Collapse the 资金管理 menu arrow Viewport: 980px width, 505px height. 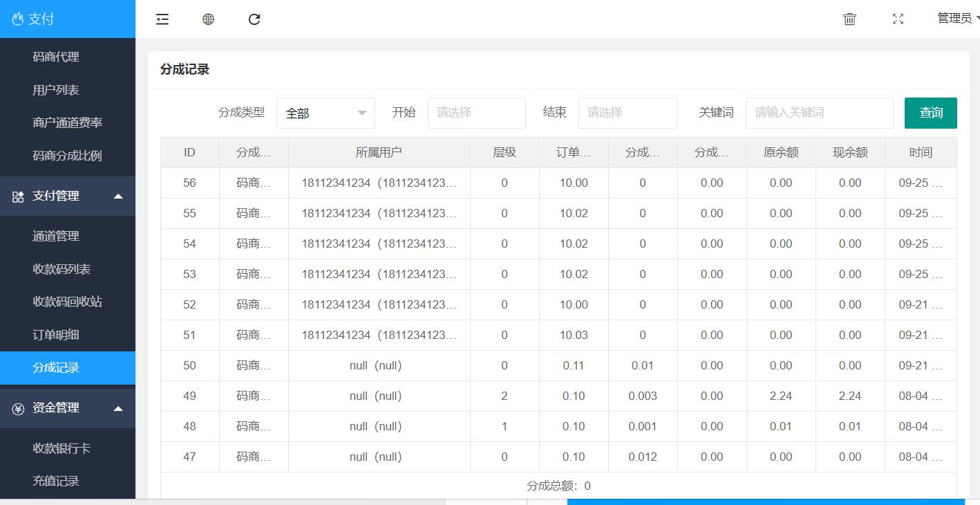click(x=118, y=408)
